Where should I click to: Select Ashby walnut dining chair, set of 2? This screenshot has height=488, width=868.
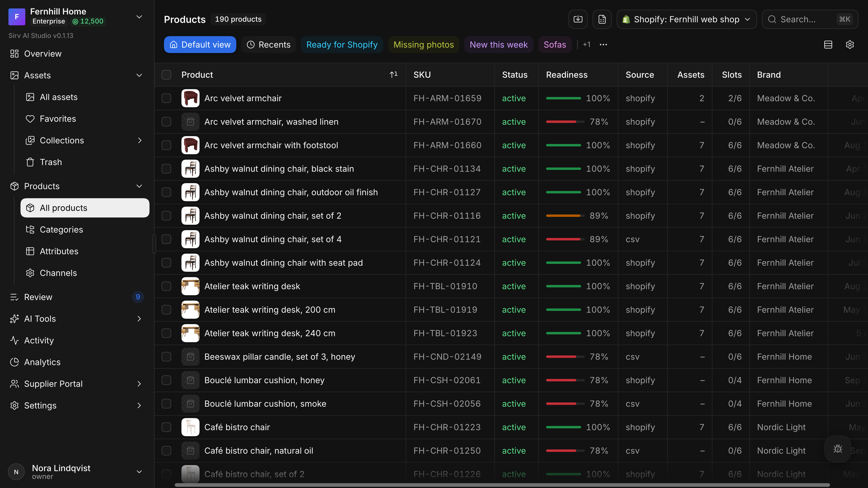pyautogui.click(x=166, y=215)
